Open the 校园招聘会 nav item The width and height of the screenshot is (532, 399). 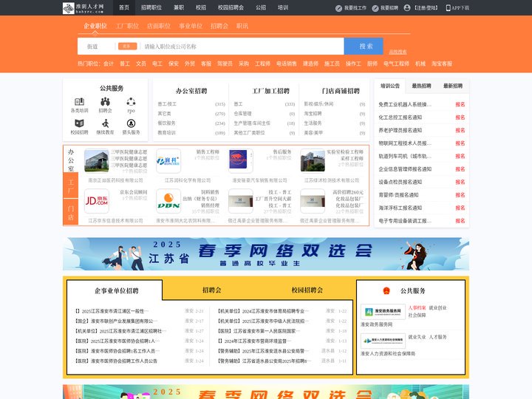[x=231, y=7]
